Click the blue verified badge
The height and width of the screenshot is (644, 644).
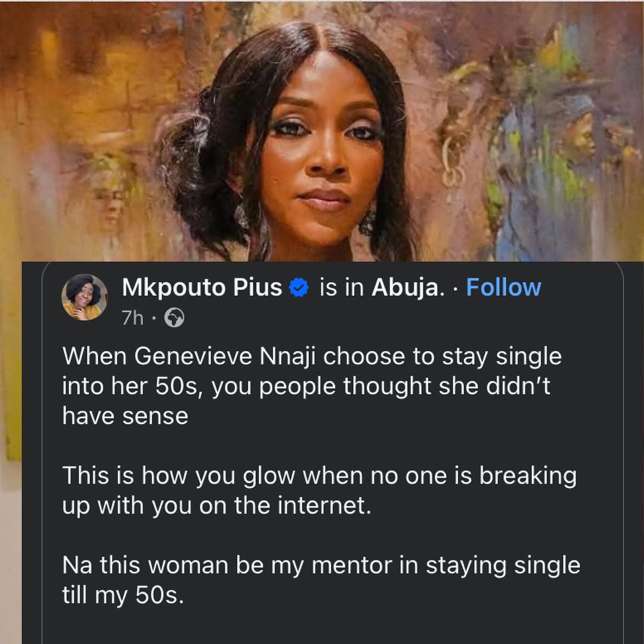click(298, 289)
